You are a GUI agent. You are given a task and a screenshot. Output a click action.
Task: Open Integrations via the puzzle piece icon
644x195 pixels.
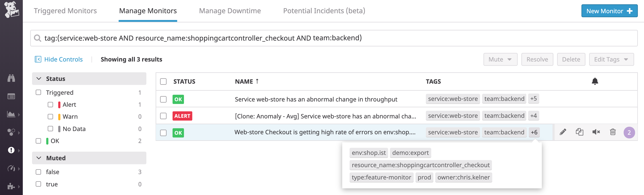click(x=11, y=186)
